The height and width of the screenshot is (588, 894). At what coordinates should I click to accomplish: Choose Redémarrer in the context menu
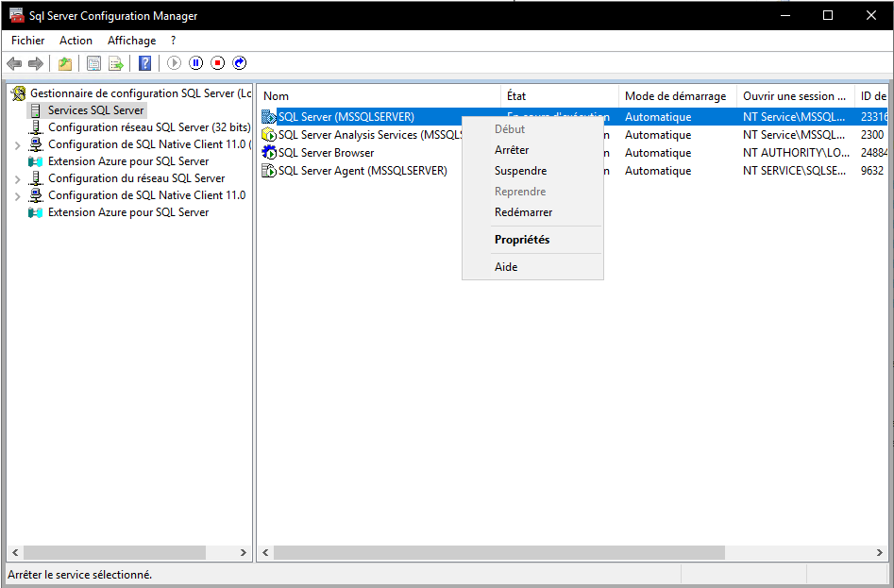[532, 212]
